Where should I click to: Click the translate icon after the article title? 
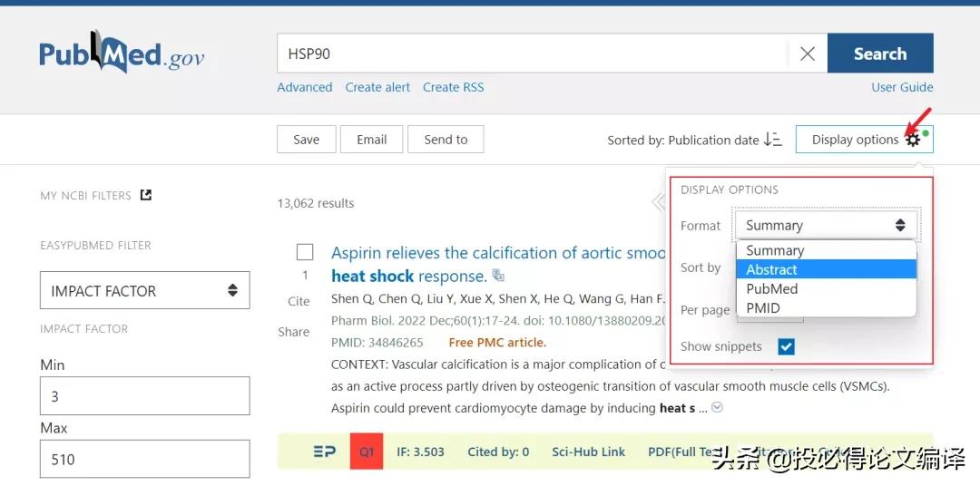[498, 275]
